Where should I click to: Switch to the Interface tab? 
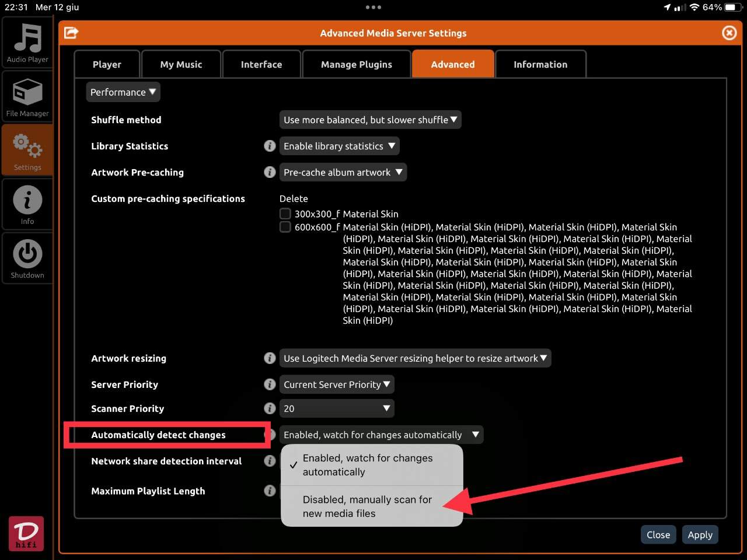point(261,64)
